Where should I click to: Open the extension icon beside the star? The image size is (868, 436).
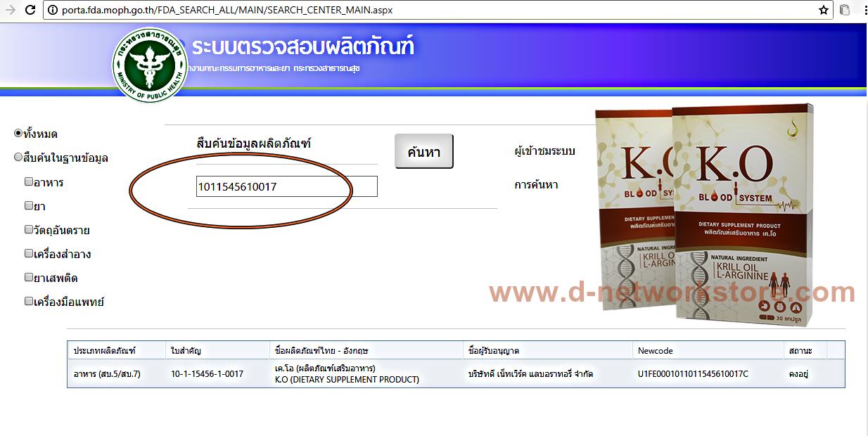845,11
